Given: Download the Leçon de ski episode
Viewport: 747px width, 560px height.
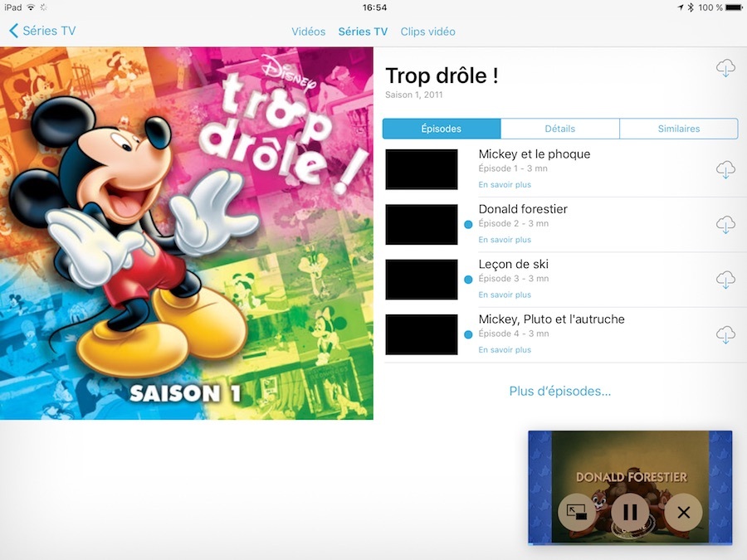Looking at the screenshot, I should pyautogui.click(x=725, y=280).
